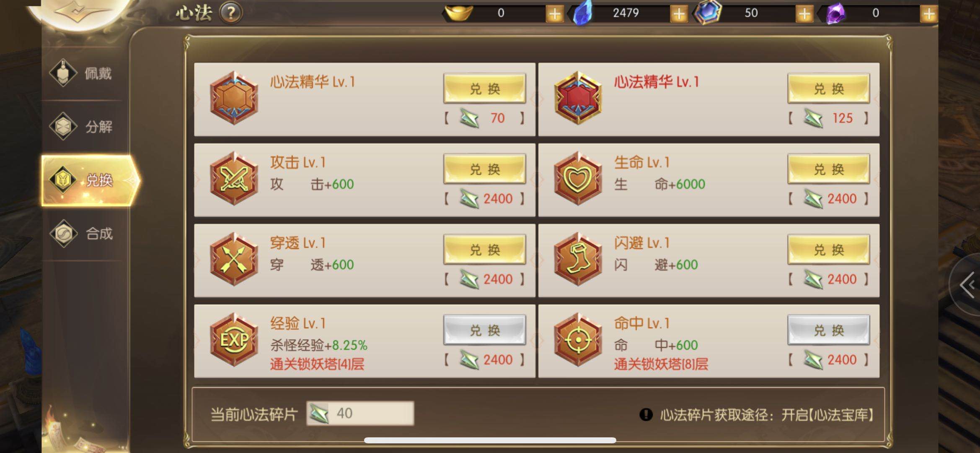
Task: Add purple gem currency via plus button
Action: coord(929,14)
